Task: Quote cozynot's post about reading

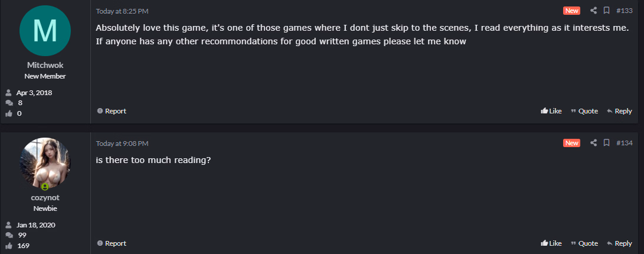Action: click(584, 243)
